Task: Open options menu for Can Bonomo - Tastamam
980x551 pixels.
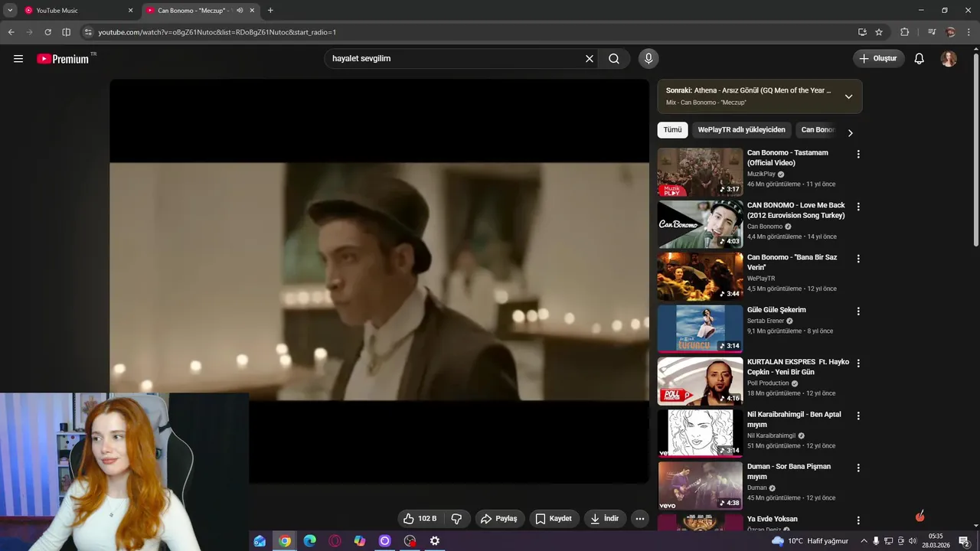Action: (x=858, y=154)
